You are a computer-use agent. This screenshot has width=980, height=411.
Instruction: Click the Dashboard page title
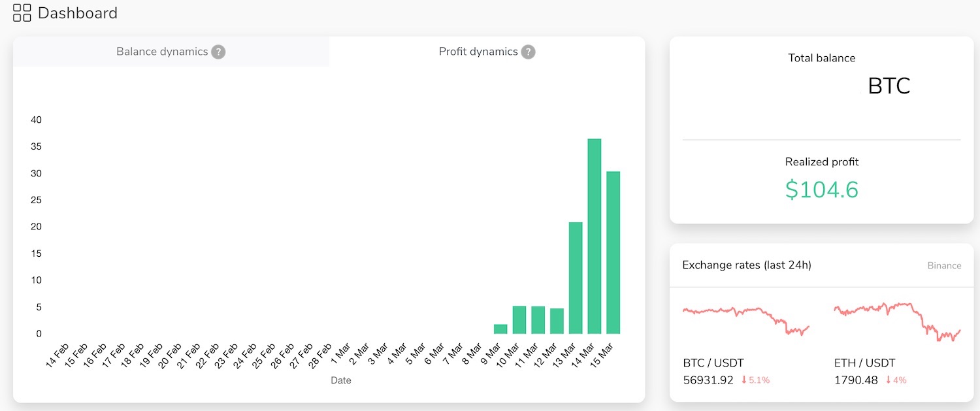(78, 13)
